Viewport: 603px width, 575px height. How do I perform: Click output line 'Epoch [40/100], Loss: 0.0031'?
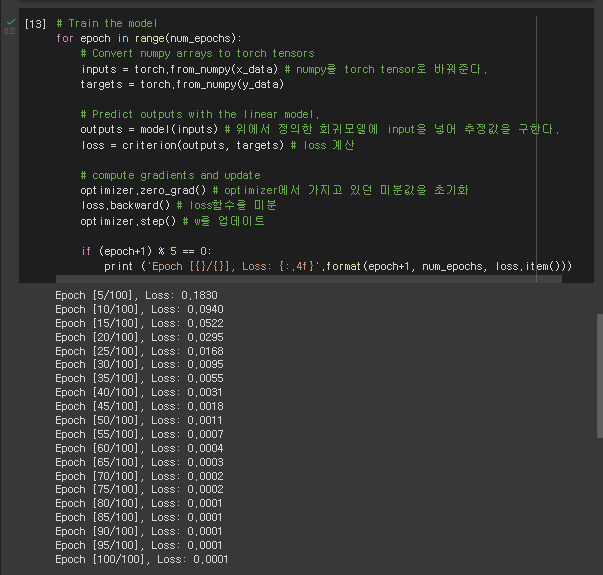tap(138, 392)
